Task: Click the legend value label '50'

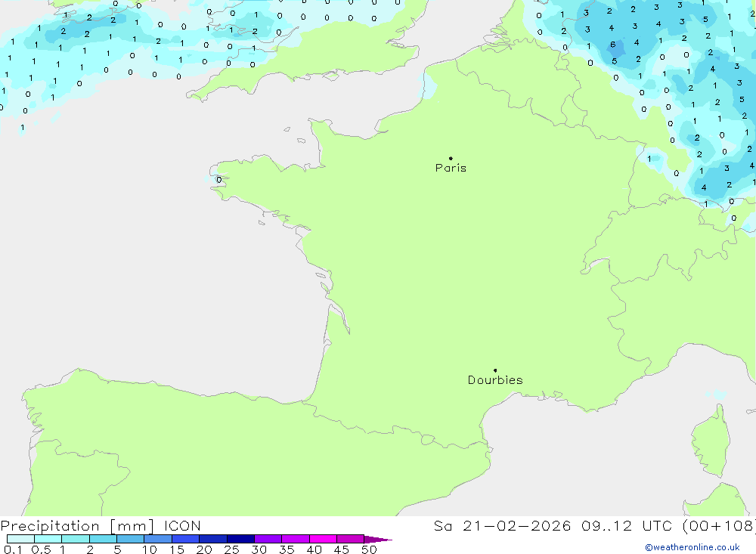Action: click(x=369, y=549)
